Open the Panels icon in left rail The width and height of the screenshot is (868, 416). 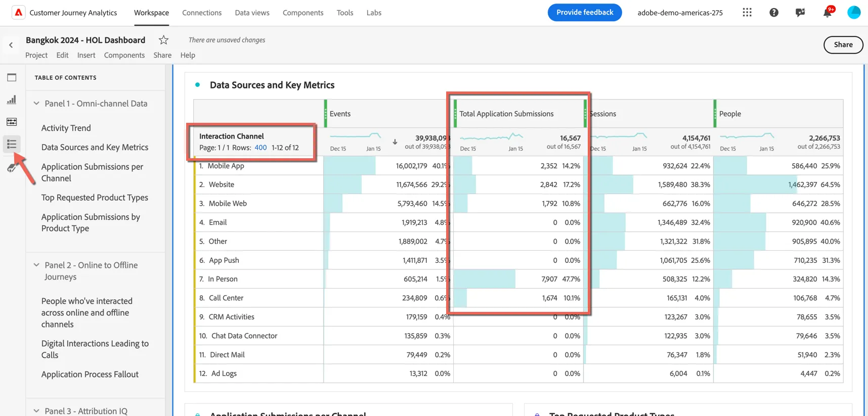(x=12, y=77)
